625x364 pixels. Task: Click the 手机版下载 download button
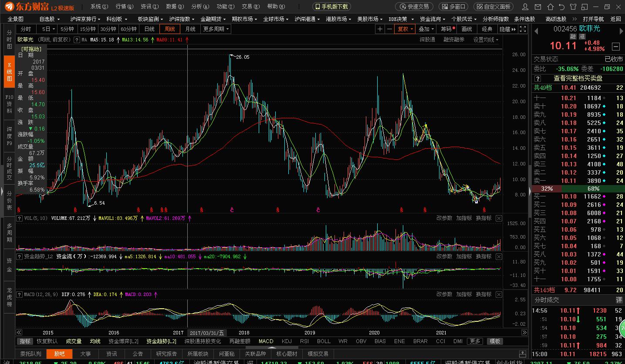pos(331,7)
